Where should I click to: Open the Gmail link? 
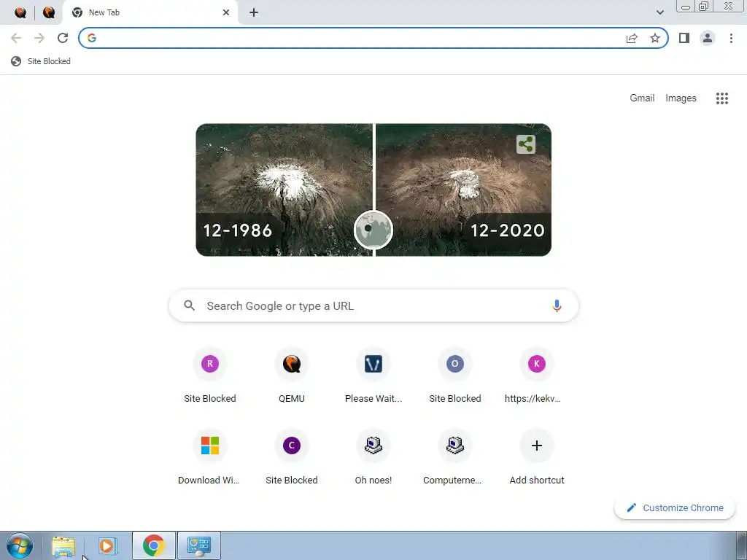tap(642, 98)
